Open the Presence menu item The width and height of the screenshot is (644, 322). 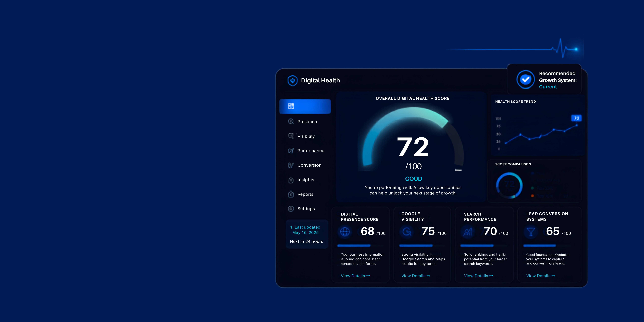pos(307,122)
